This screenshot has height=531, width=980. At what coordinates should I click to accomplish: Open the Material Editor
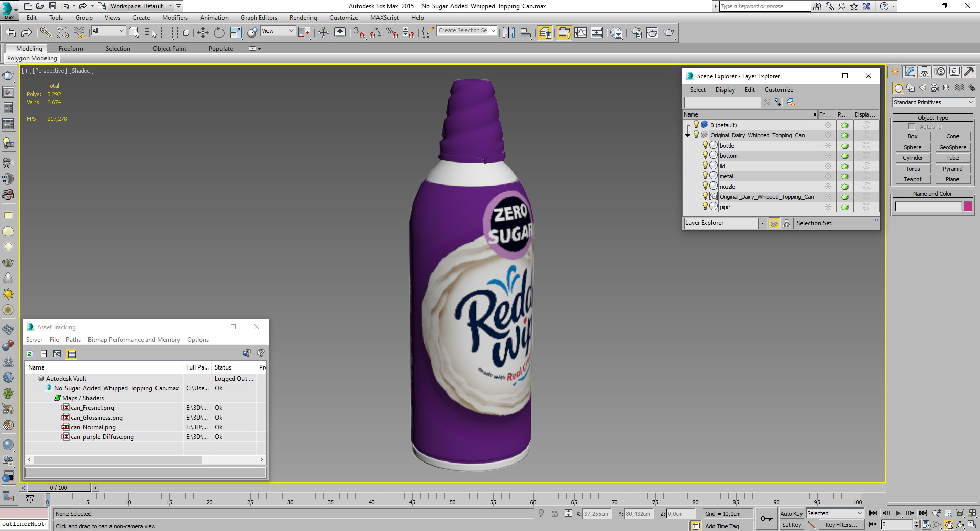point(616,33)
